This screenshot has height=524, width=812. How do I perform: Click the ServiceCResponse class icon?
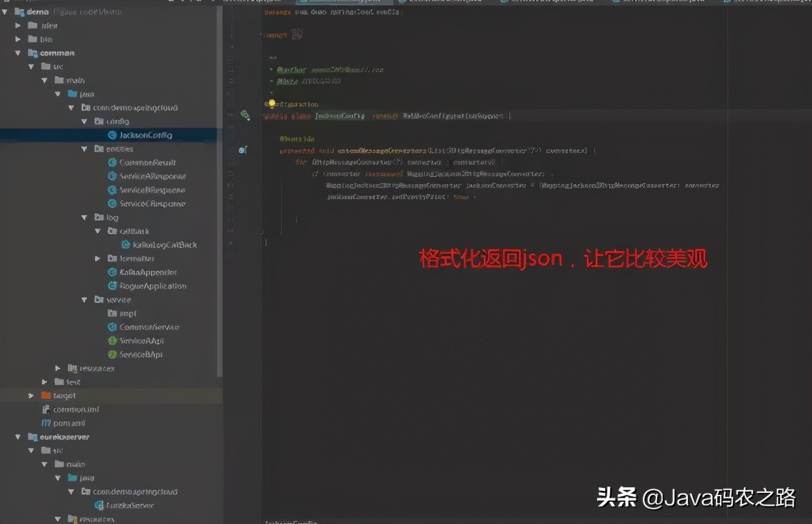pos(112,204)
